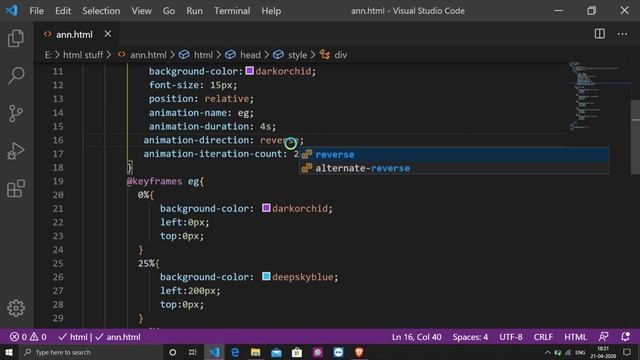
Task: Change the UTF-8 file encoding
Action: [x=511, y=337]
